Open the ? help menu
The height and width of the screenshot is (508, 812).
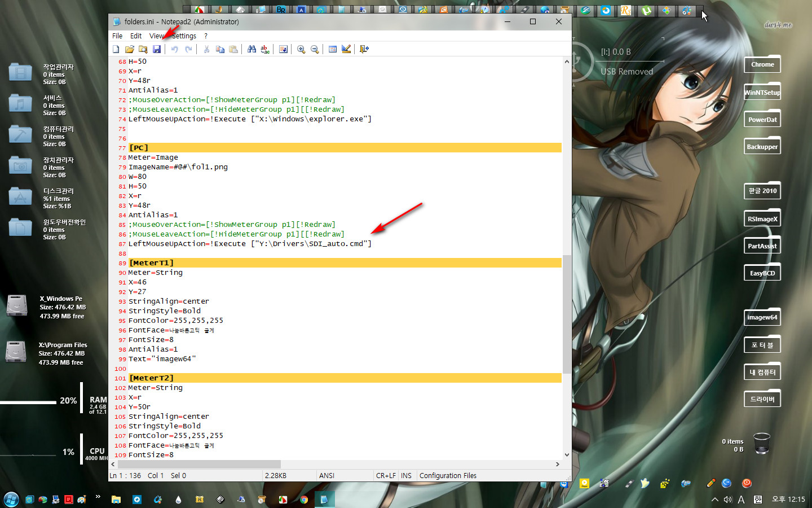coord(206,36)
